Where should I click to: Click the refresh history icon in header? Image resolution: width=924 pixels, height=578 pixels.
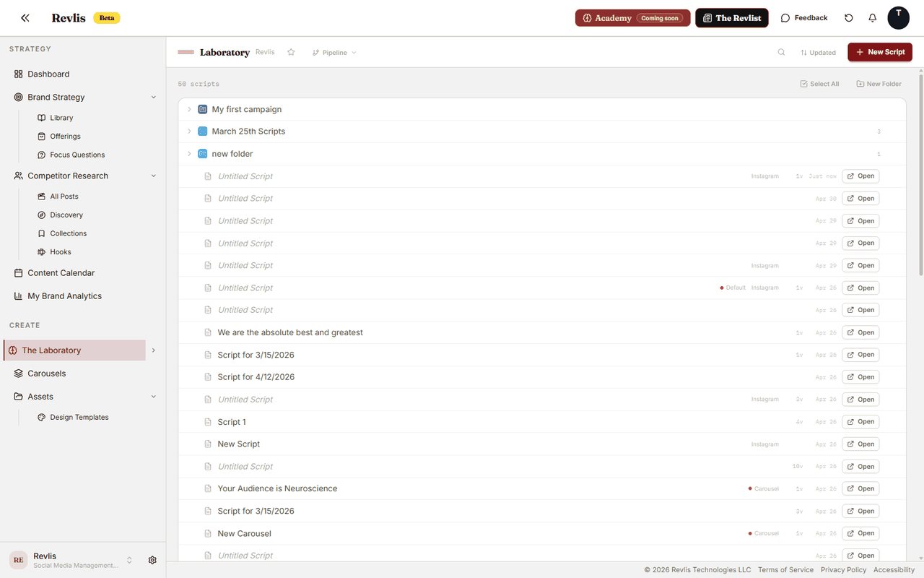click(849, 18)
